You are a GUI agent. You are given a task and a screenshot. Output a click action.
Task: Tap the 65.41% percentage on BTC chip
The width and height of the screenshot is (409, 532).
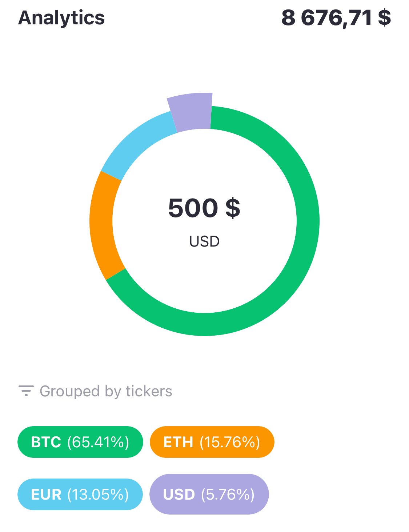pyautogui.click(x=98, y=442)
